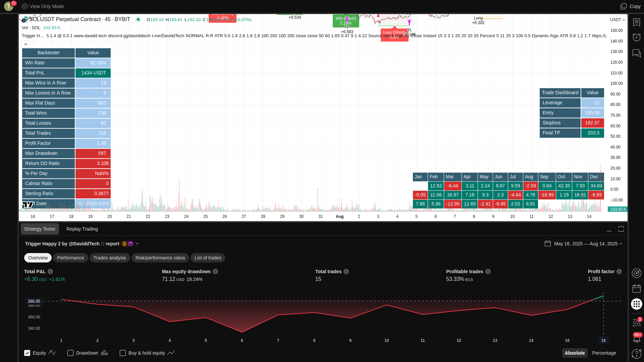Click the green Total PnL 1434 USDT cell
644x362 pixels.
(93, 73)
